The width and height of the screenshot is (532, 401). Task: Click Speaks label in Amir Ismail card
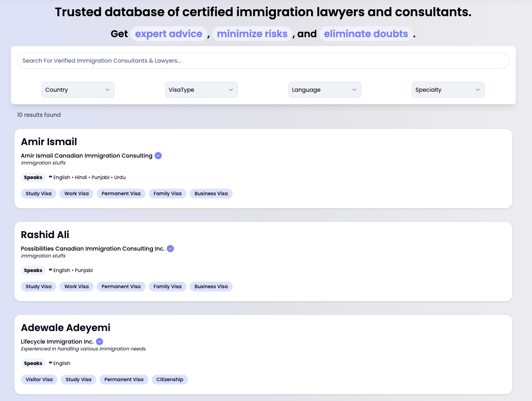[x=33, y=177]
